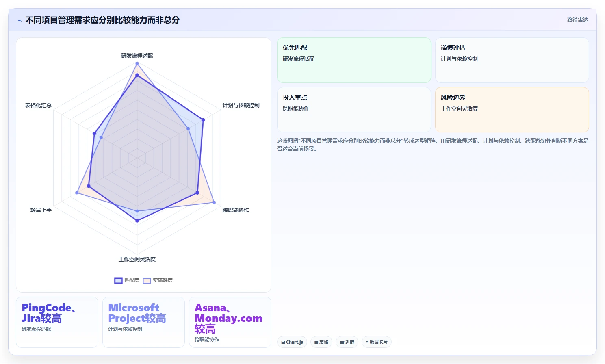Click the Chart.js tag
Screen dimensions: 605x364
292,342
